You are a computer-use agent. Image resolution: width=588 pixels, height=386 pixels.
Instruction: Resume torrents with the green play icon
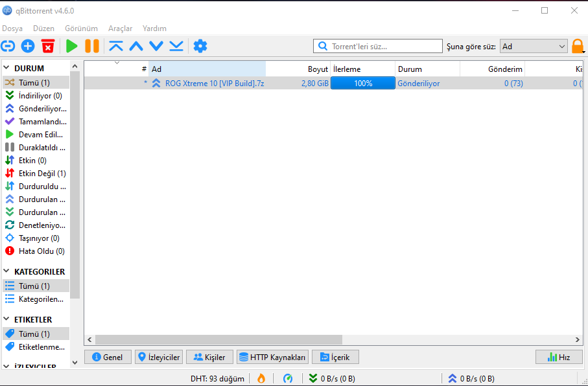tap(71, 46)
